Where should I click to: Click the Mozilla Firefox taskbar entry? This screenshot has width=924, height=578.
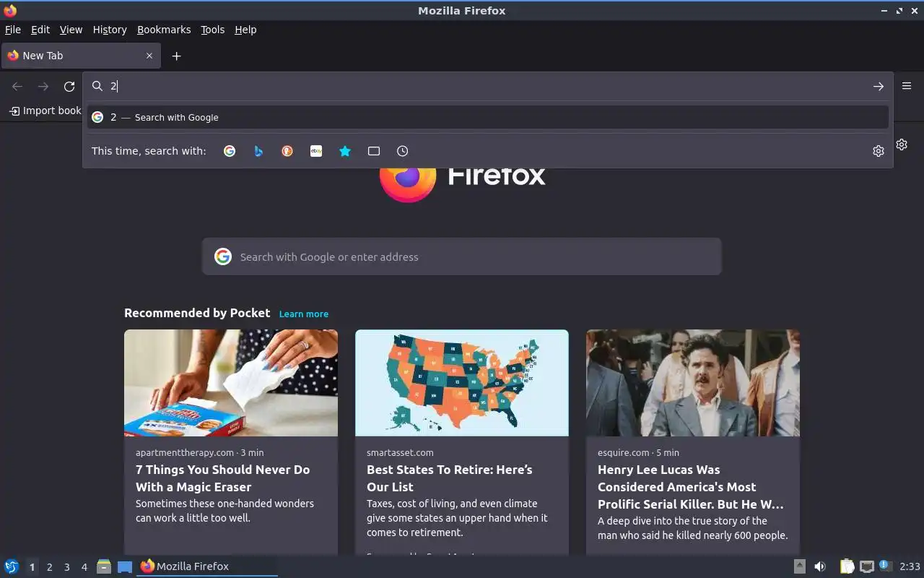point(207,566)
